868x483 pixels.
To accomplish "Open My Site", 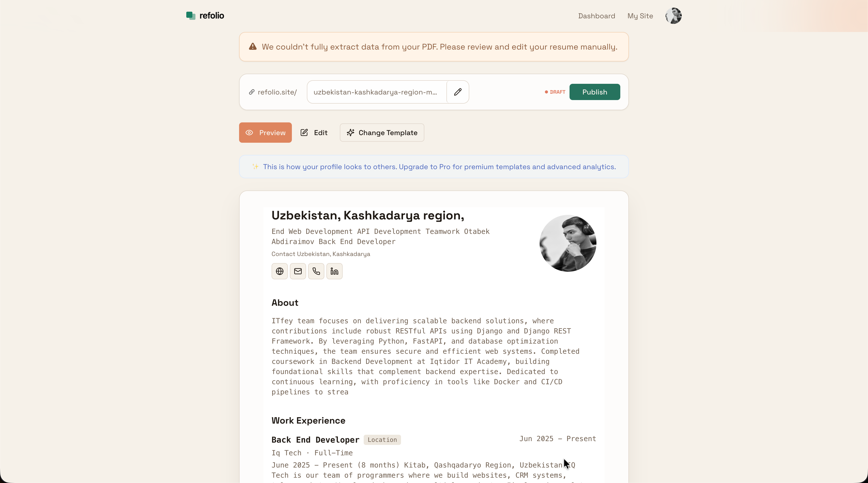I will click(x=640, y=16).
